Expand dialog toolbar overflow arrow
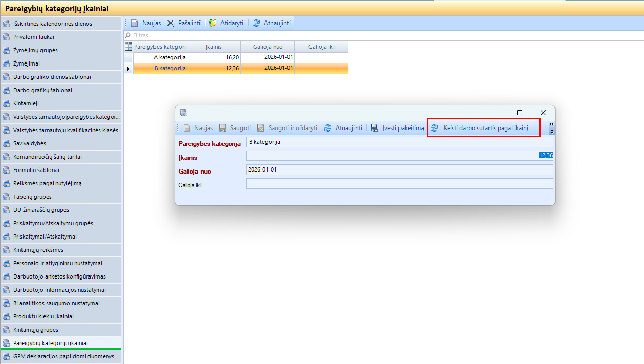The width and height of the screenshot is (644, 364). coord(551,129)
